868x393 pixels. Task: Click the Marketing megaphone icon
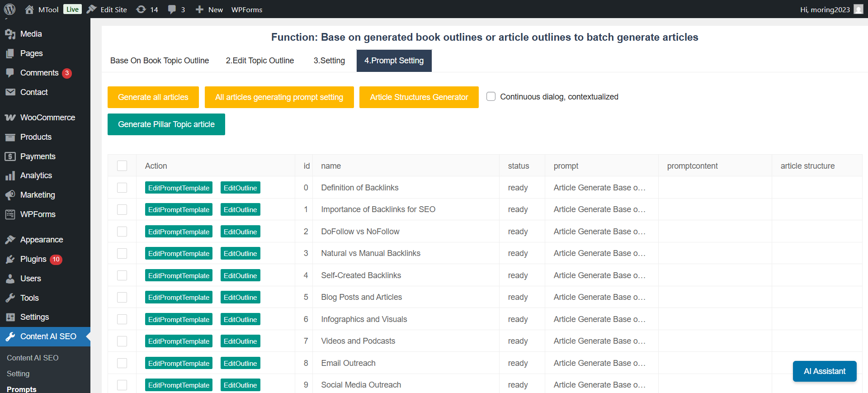(10, 195)
